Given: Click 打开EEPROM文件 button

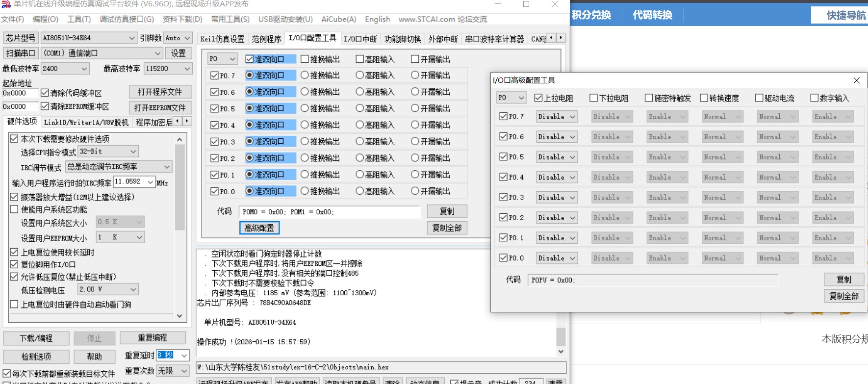Looking at the screenshot, I should [x=160, y=107].
